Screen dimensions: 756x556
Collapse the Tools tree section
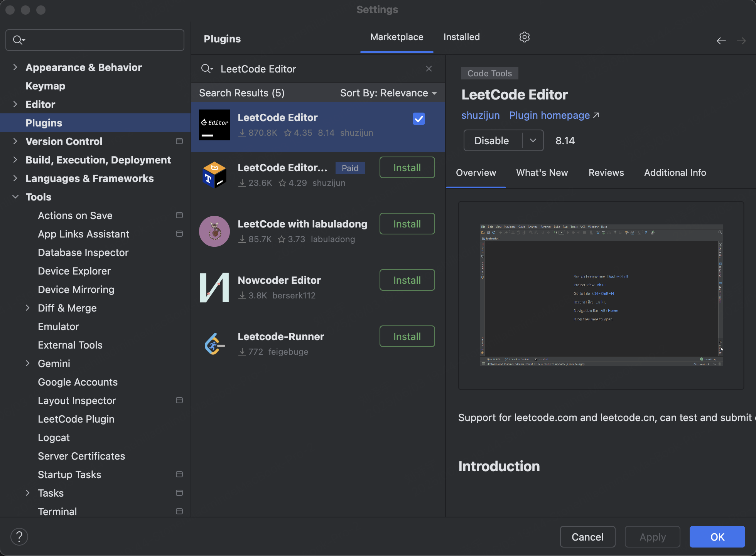(15, 197)
